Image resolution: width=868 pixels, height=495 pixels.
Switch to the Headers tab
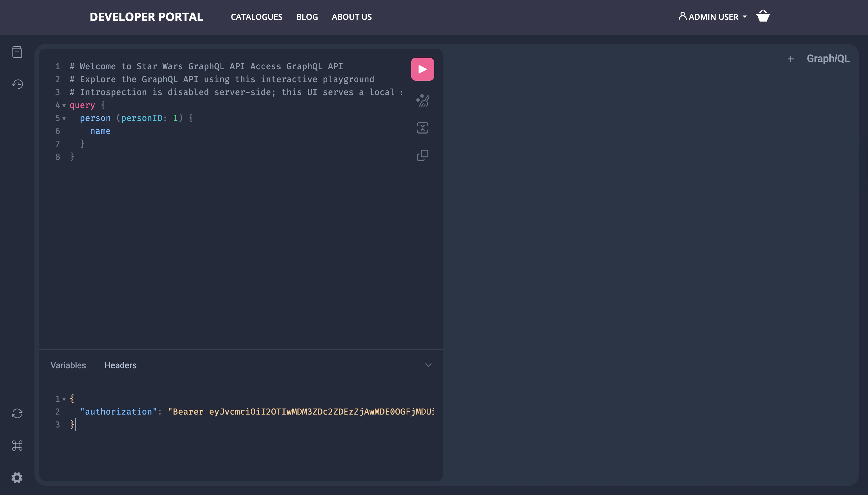120,365
